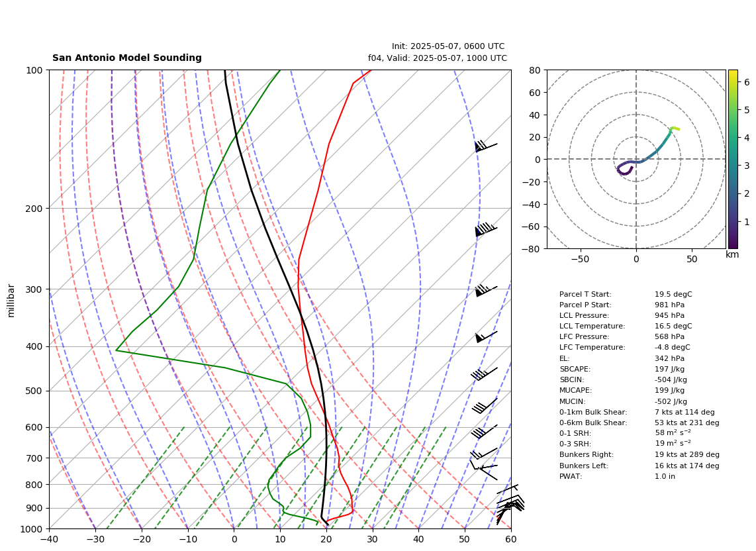This screenshot has width=756, height=551.
Task: Click the Parcel P Start: label
Action: pos(585,305)
